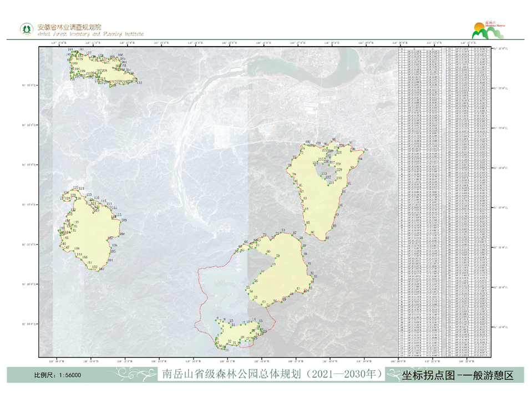Click the 比例尺 1:56000 scale label
The width and height of the screenshot is (532, 399).
[x=58, y=375]
